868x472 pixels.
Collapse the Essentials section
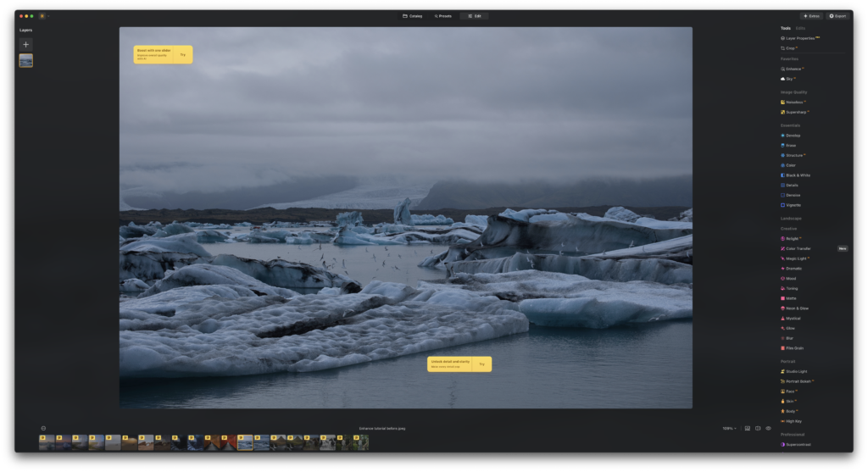[x=791, y=125]
